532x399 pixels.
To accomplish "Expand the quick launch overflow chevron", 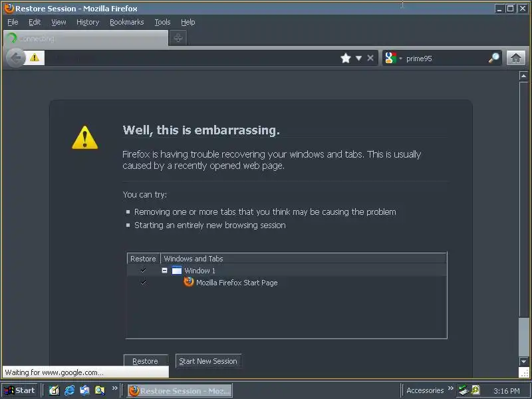I will [x=114, y=388].
